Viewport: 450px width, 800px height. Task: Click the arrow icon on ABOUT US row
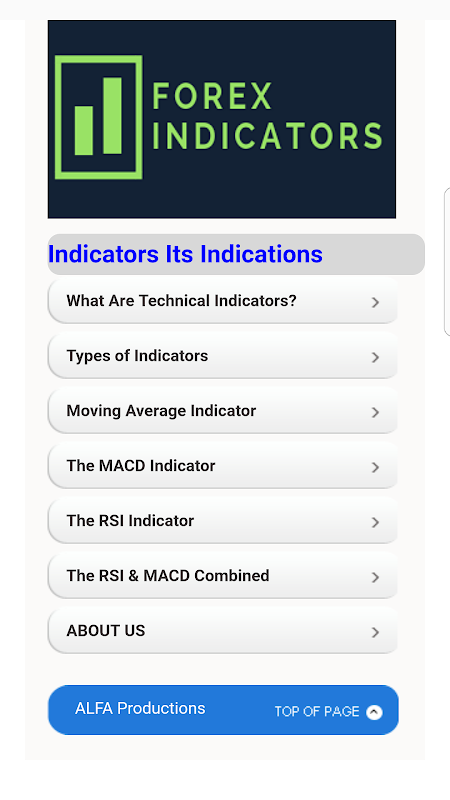click(x=376, y=633)
